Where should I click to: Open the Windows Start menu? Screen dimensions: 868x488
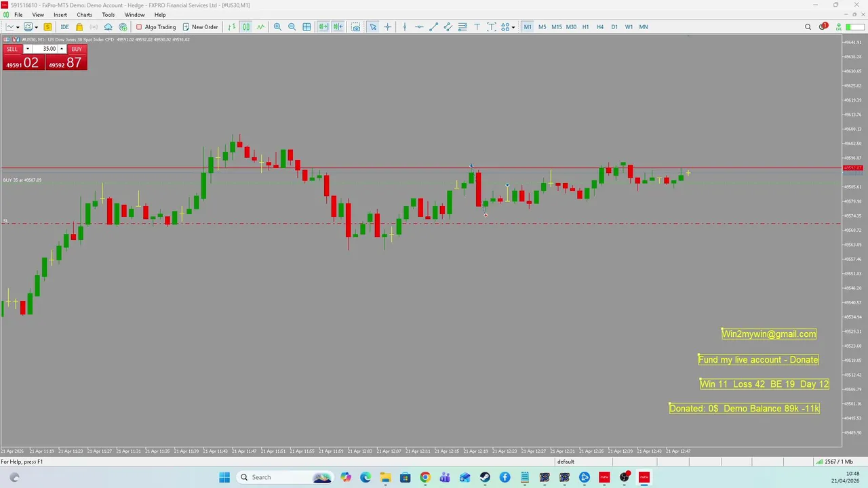(x=224, y=477)
